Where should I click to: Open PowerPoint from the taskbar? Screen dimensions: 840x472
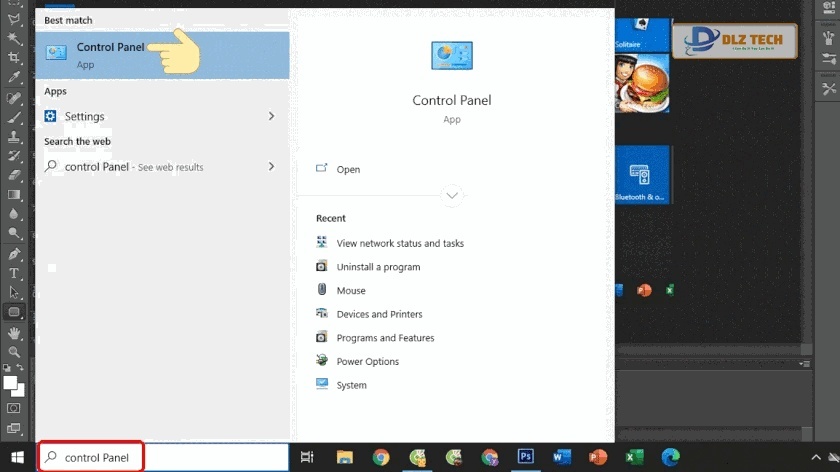pos(598,457)
